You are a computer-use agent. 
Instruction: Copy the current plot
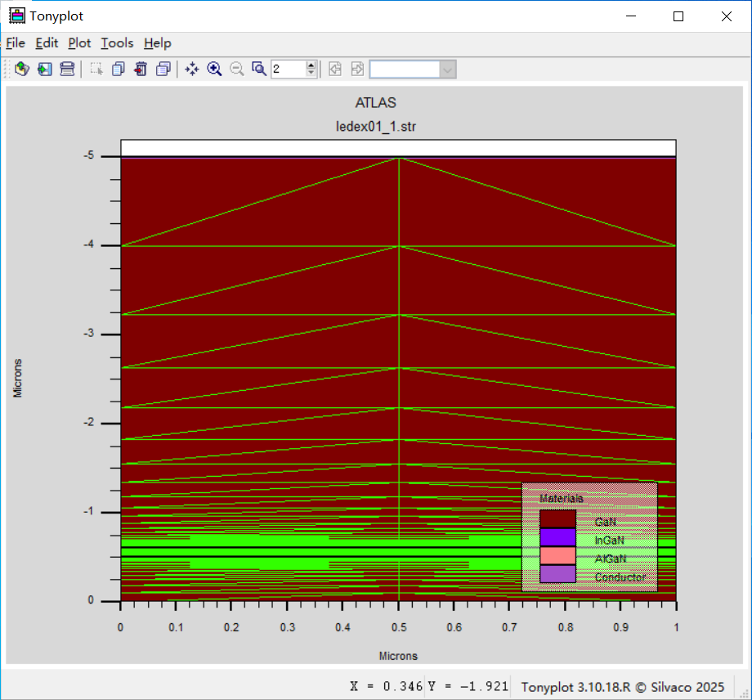pos(118,69)
